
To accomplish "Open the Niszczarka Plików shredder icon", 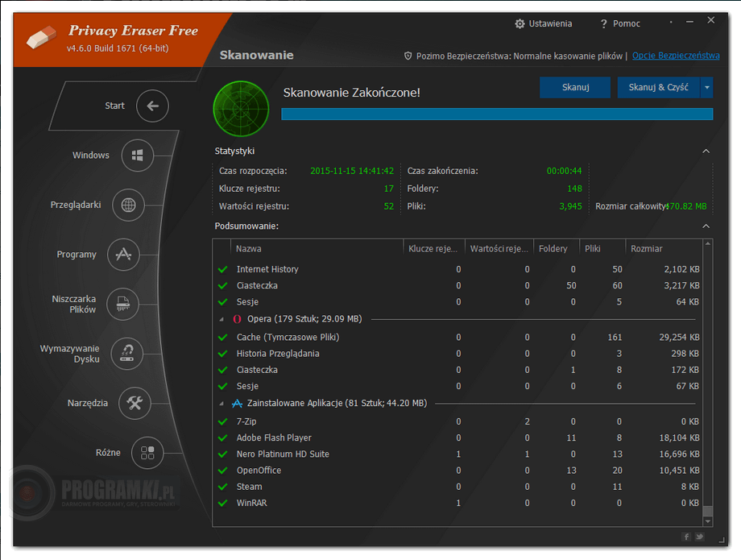I will (123, 304).
